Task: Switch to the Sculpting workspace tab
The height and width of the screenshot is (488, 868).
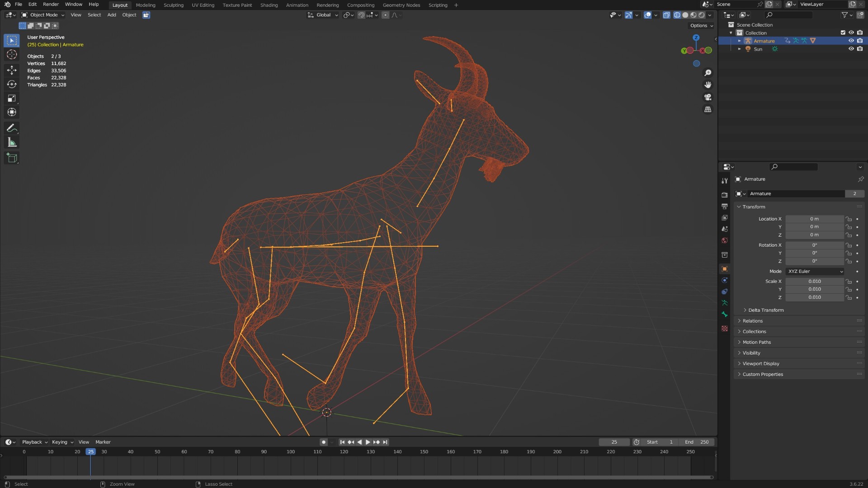Action: point(174,5)
